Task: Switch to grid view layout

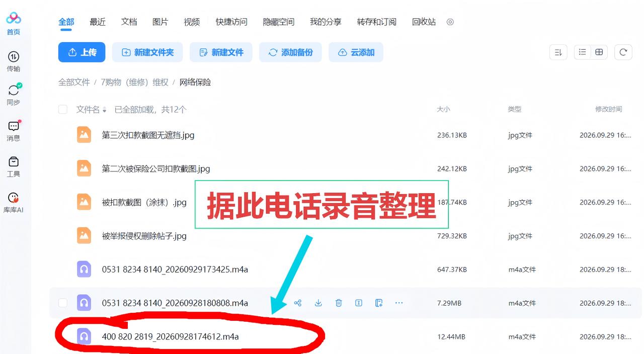Action: click(599, 52)
